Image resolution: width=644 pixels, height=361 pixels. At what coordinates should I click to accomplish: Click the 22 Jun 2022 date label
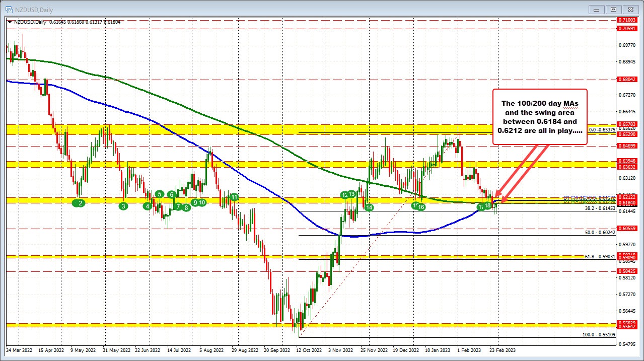pyautogui.click(x=149, y=349)
